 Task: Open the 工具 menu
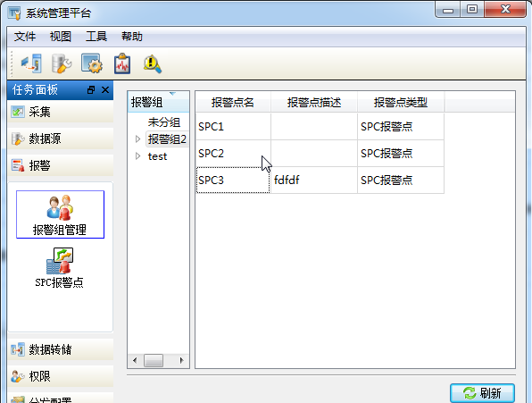pyautogui.click(x=96, y=37)
